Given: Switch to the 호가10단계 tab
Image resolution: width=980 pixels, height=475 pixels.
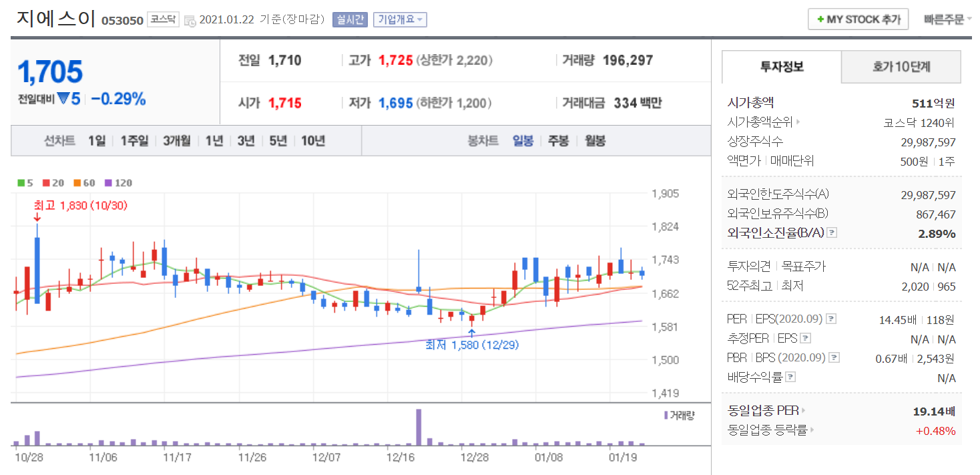Looking at the screenshot, I should 901,67.
